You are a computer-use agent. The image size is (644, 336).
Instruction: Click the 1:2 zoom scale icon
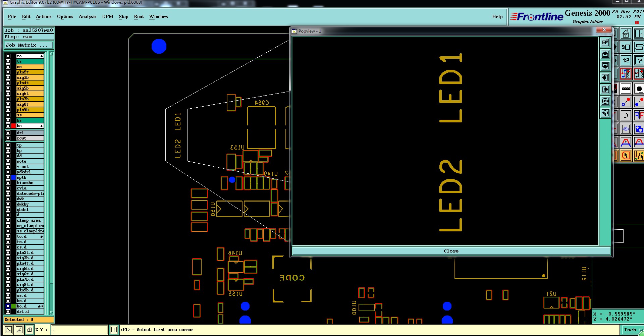coord(626,61)
